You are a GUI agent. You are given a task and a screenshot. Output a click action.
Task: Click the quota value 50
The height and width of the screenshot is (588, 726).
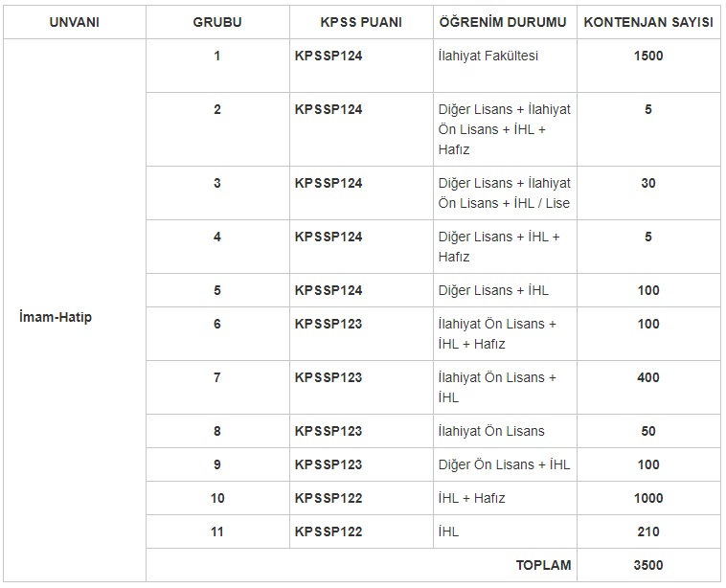(648, 431)
